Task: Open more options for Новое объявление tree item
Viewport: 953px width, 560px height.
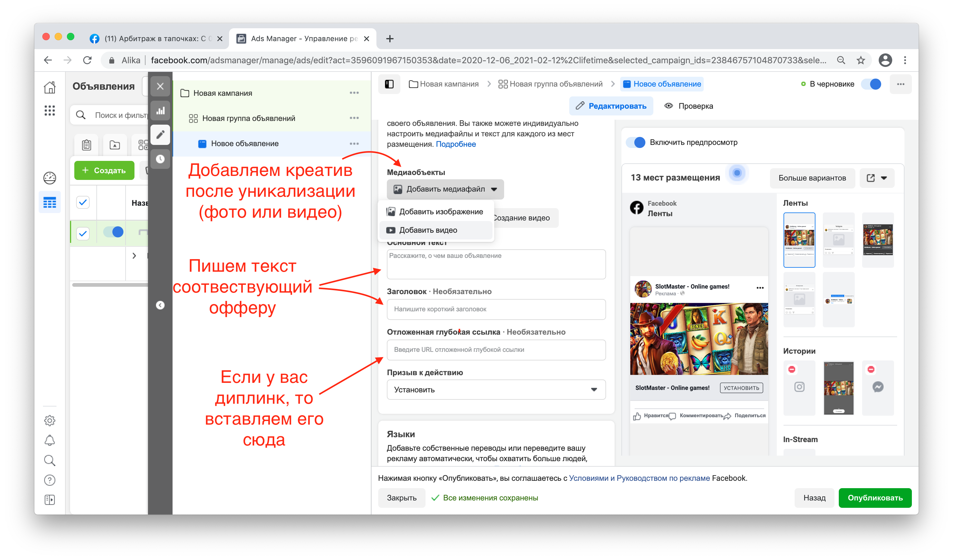Action: pos(354,144)
